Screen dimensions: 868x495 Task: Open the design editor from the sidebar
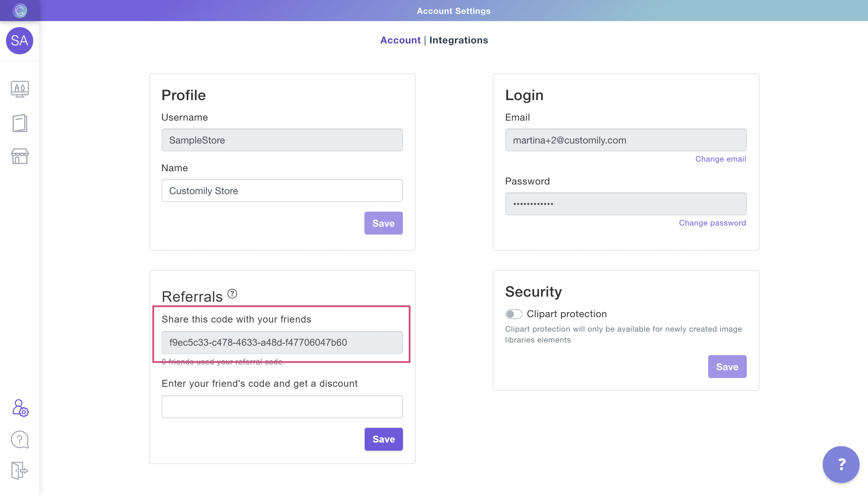[19, 89]
